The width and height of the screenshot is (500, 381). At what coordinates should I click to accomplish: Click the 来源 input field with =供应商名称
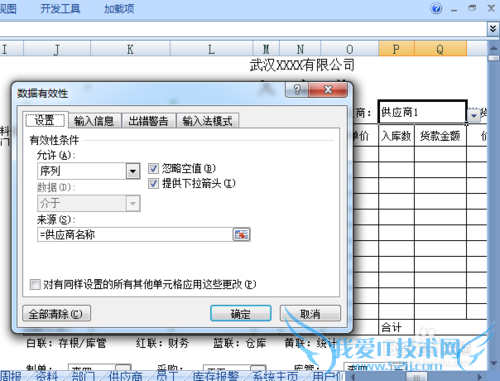tap(135, 235)
